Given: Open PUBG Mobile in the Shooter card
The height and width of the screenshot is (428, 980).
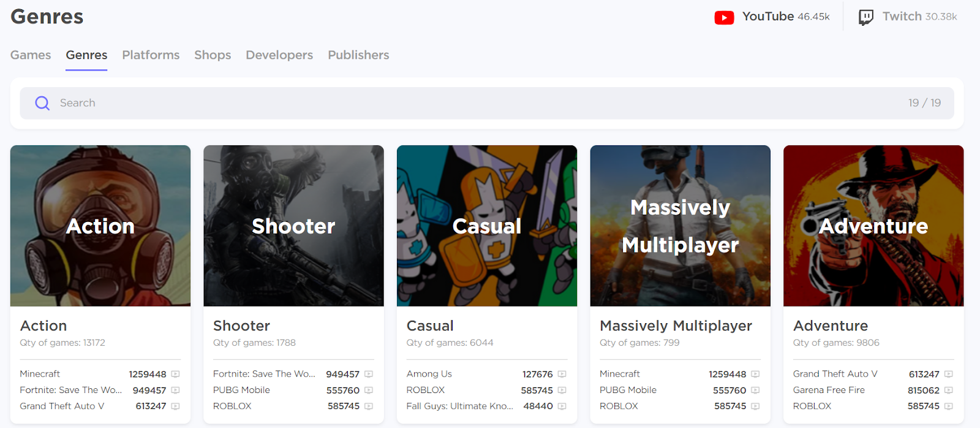Looking at the screenshot, I should [x=241, y=390].
